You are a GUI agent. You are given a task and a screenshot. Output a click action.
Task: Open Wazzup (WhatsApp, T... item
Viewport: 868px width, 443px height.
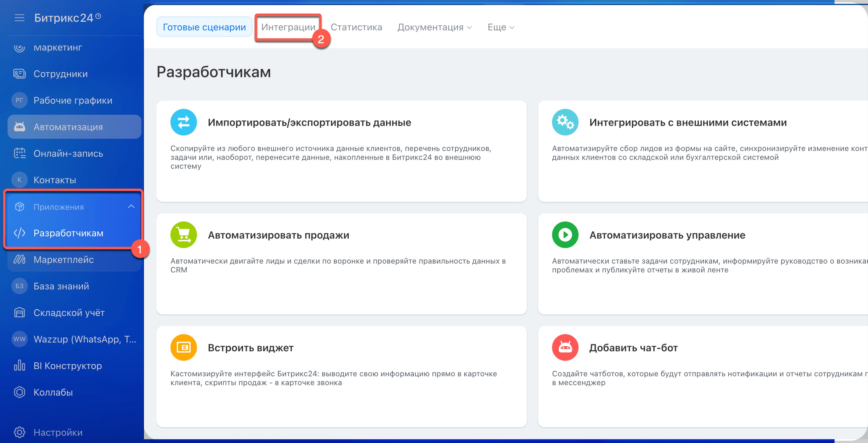click(x=74, y=339)
